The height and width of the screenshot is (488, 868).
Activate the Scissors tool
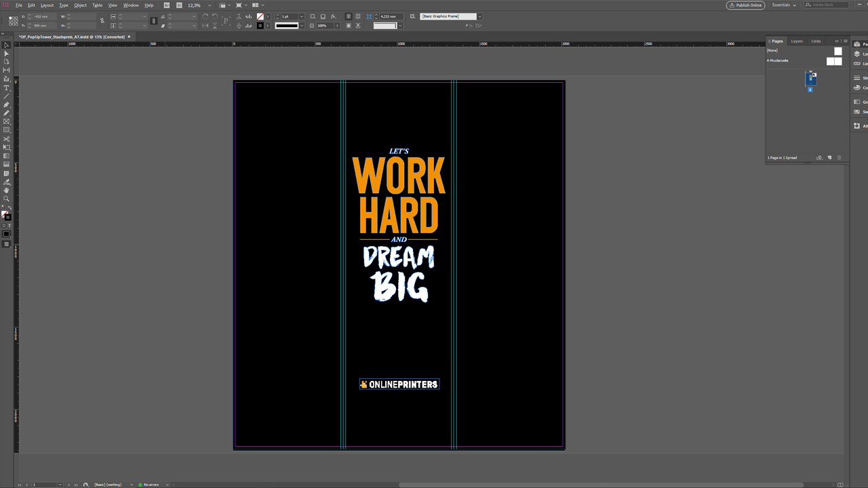[6, 139]
